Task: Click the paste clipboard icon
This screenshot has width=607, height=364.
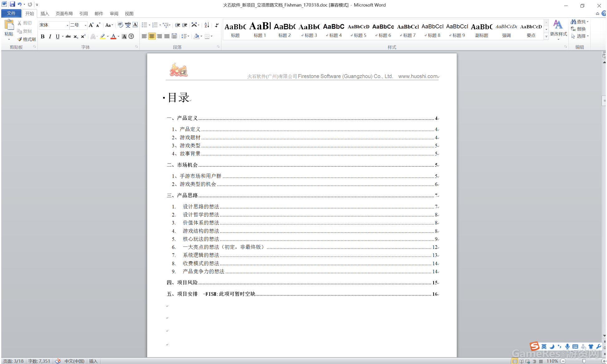Action: coord(9,25)
